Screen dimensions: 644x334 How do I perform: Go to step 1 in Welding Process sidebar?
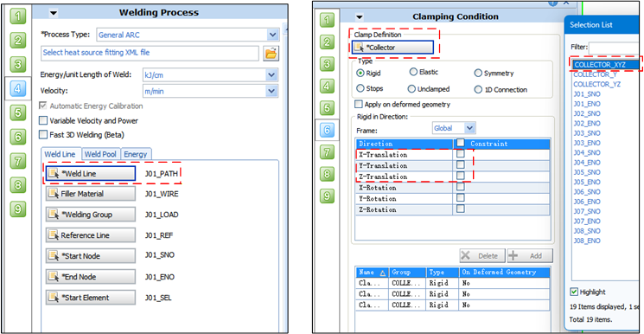(17, 16)
